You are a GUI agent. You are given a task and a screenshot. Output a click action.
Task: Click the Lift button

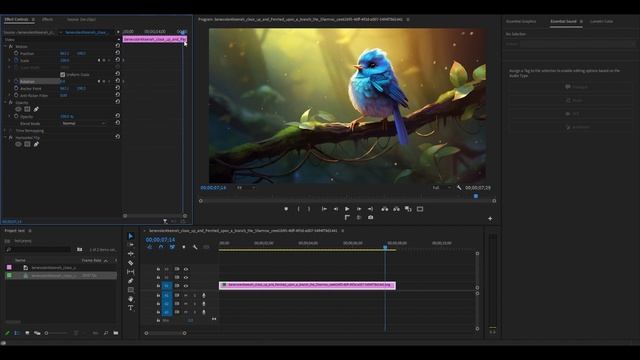(384, 209)
